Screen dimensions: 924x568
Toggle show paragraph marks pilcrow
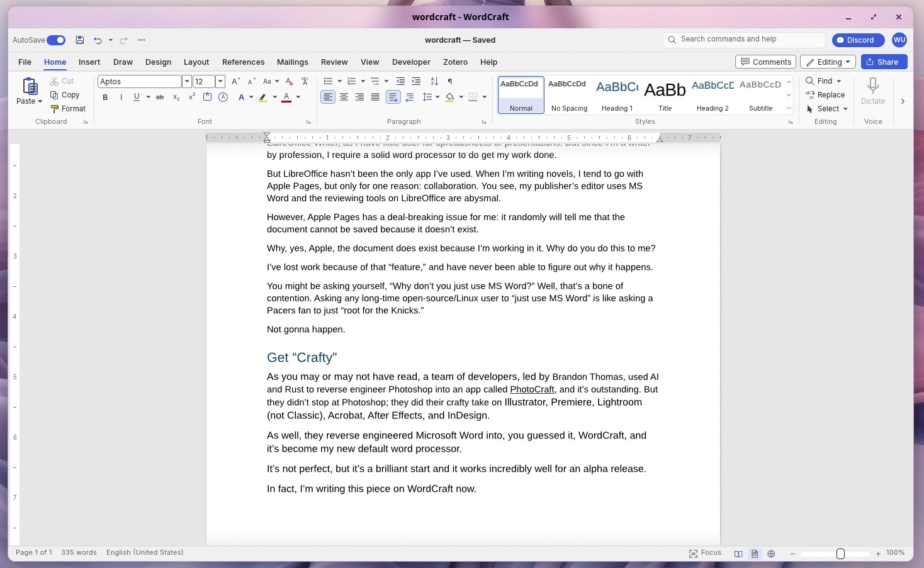pyautogui.click(x=450, y=81)
